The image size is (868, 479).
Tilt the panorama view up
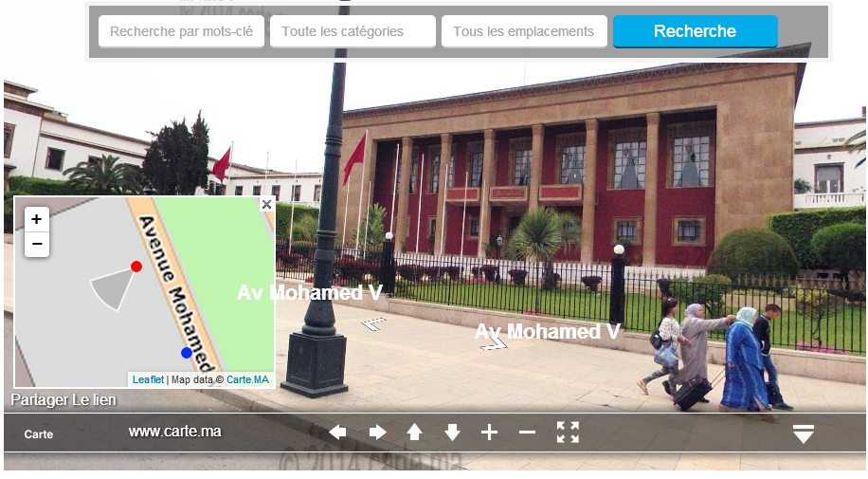(414, 433)
